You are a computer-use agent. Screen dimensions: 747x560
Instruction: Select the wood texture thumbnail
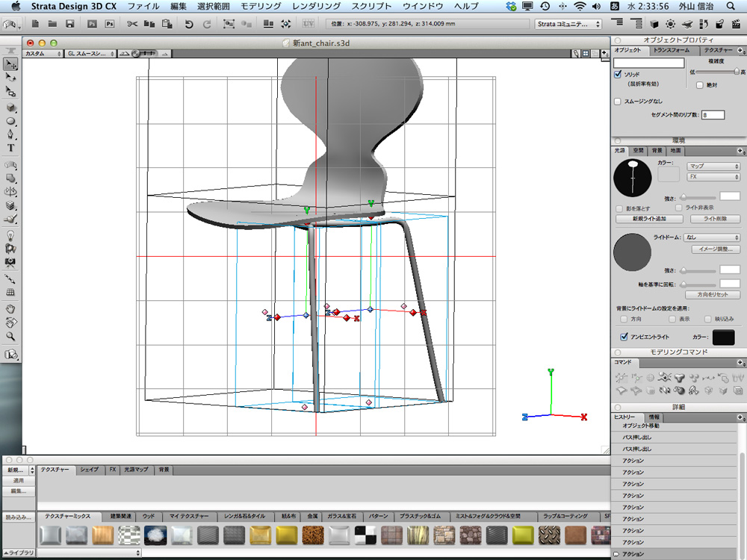pos(103,535)
